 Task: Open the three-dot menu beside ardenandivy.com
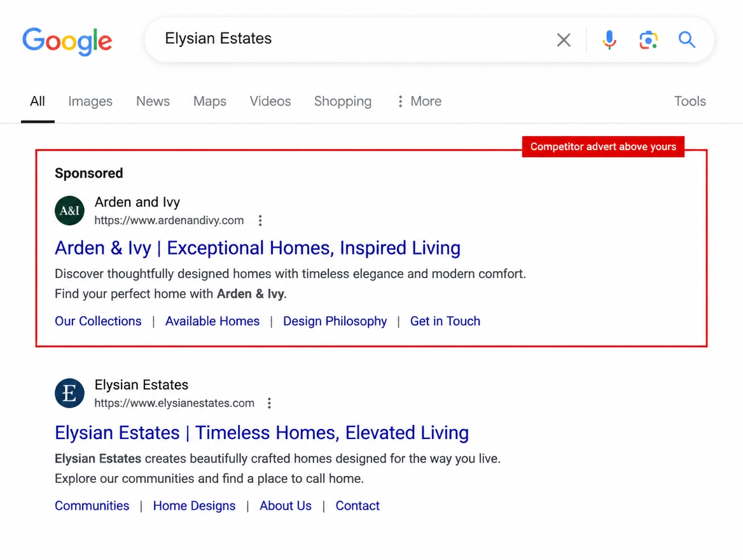(260, 220)
